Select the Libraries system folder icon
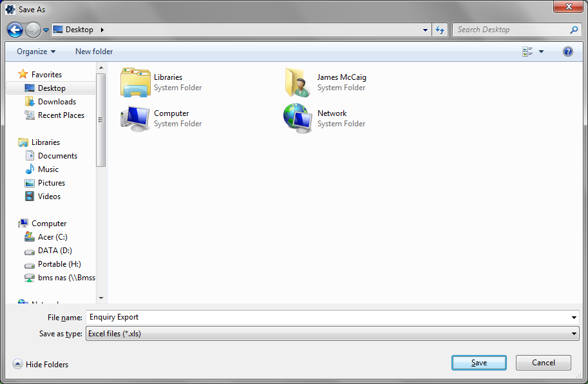 coord(135,82)
